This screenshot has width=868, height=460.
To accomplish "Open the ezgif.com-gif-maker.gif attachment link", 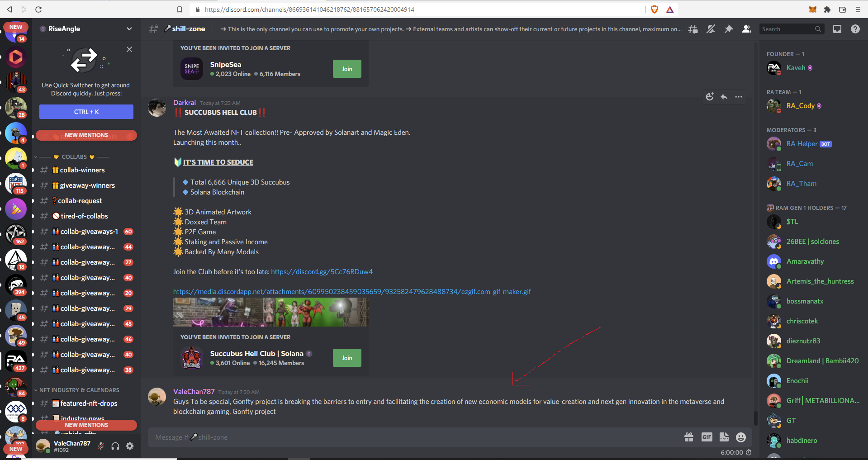I will 352,292.
